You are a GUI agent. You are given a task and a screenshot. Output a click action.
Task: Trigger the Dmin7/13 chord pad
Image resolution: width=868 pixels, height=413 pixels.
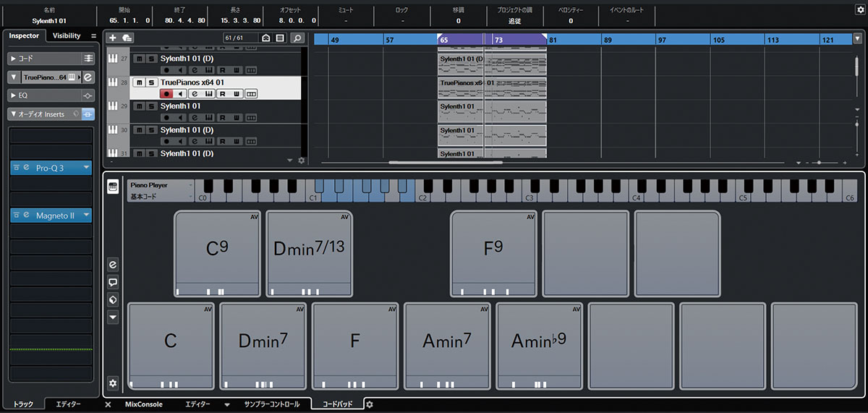click(x=309, y=253)
